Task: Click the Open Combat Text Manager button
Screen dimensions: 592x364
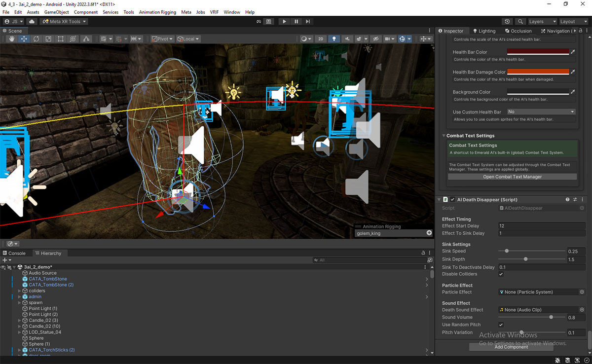Action: (512, 177)
